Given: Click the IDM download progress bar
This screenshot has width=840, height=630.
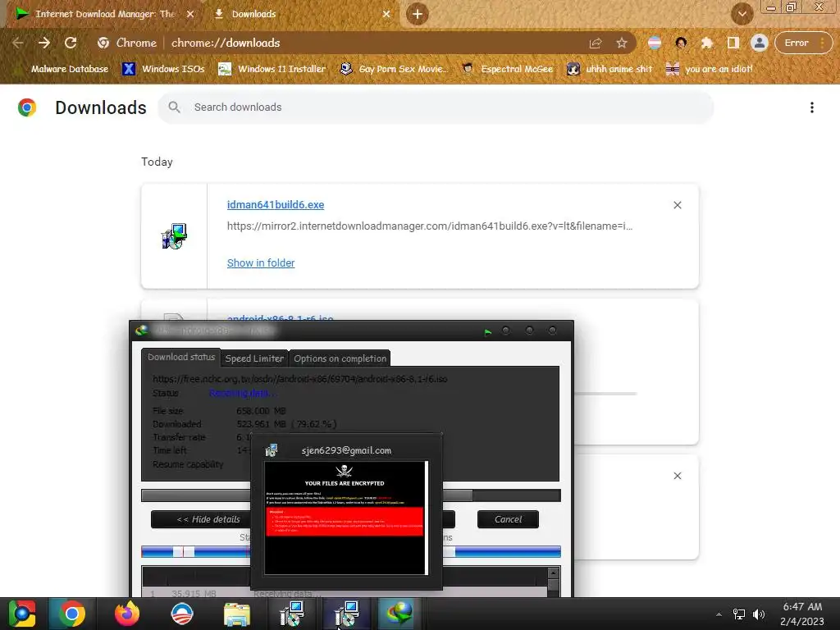Looking at the screenshot, I should pos(351,495).
